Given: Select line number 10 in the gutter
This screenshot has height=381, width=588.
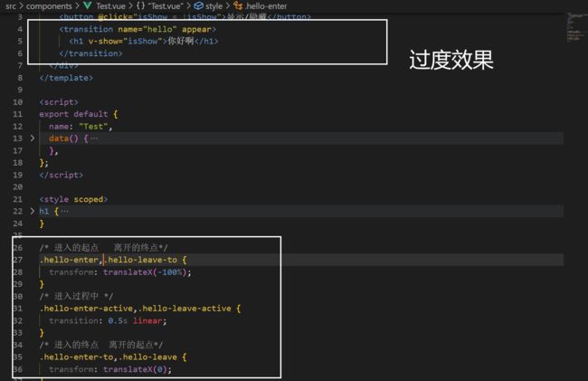Looking at the screenshot, I should coord(17,102).
